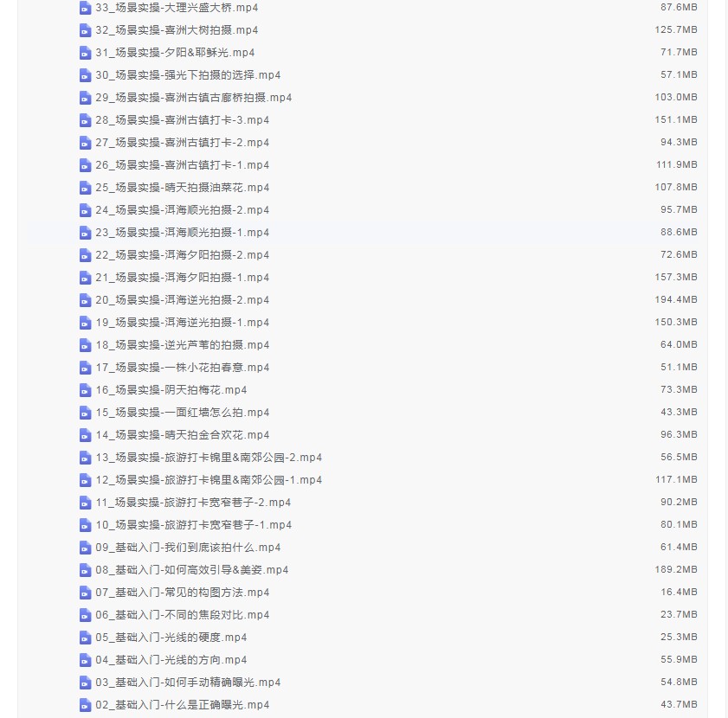The width and height of the screenshot is (728, 718).
Task: Select file 09_基础入门-我们到底该拍什么.mp4
Action: 188,548
